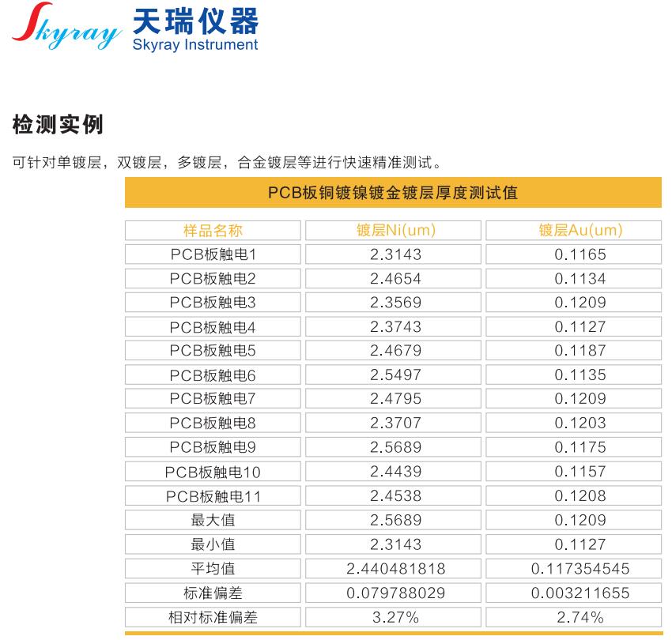672x640 pixels.
Task: Click the PCB板触电1 row label
Action: (x=213, y=254)
